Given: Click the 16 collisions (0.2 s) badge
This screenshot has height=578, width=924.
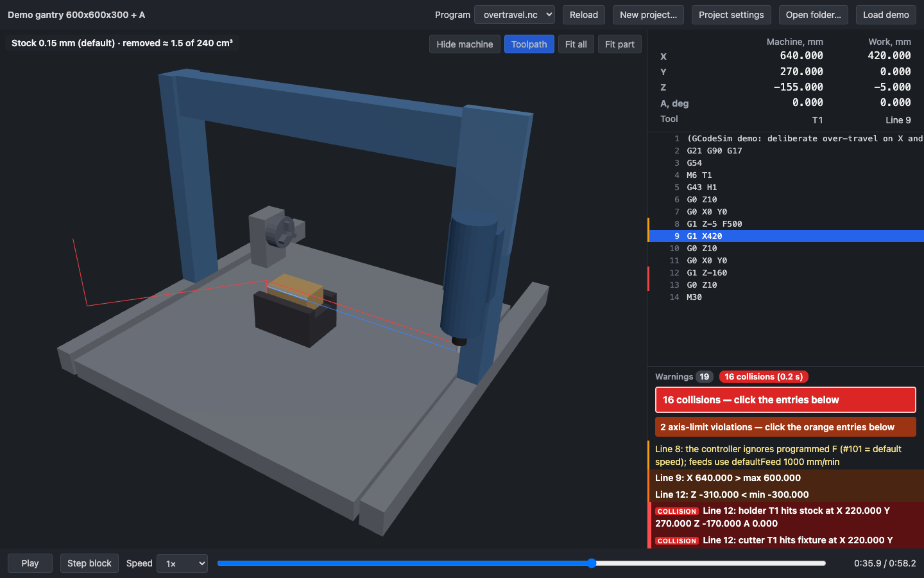Looking at the screenshot, I should [764, 377].
